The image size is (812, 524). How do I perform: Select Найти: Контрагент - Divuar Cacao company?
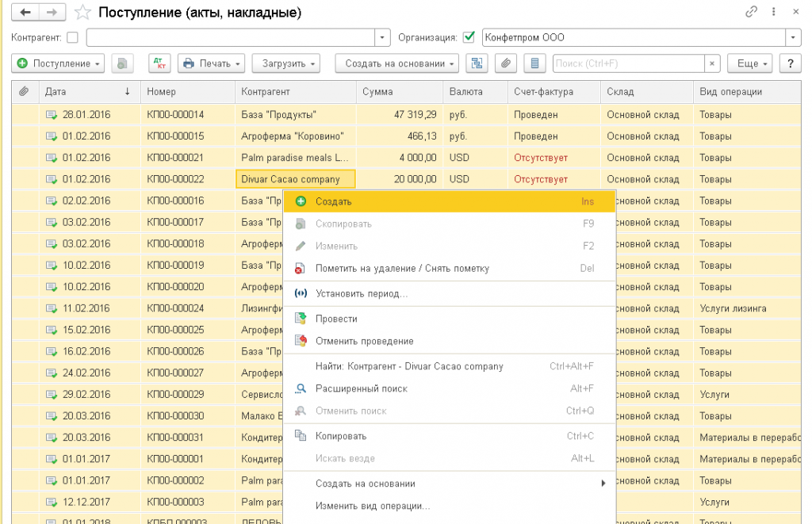[450, 366]
